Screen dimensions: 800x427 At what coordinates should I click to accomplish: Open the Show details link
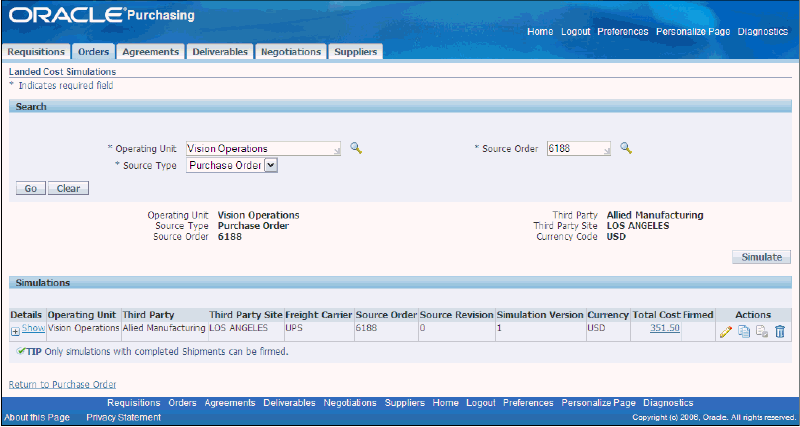pyautogui.click(x=33, y=328)
